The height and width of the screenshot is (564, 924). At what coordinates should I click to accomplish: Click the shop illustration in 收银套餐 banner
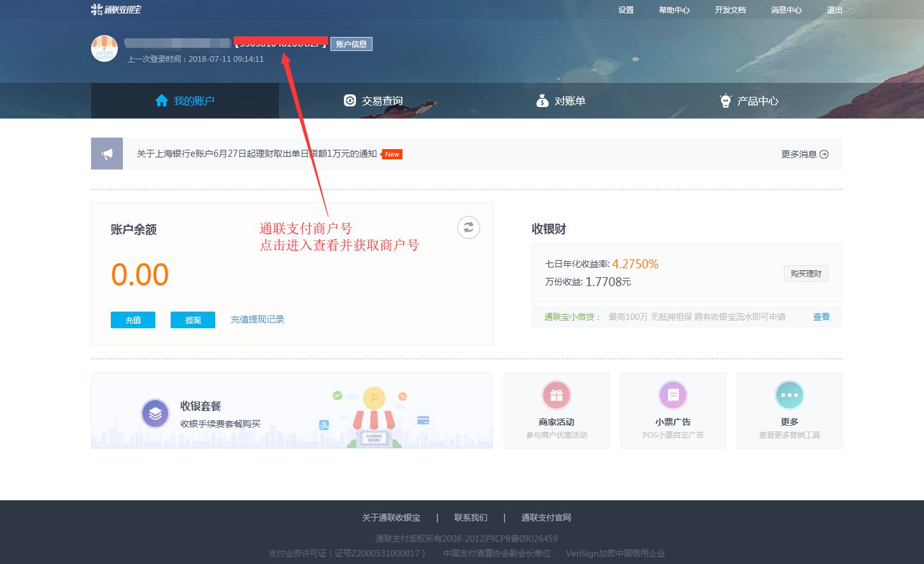click(x=374, y=417)
